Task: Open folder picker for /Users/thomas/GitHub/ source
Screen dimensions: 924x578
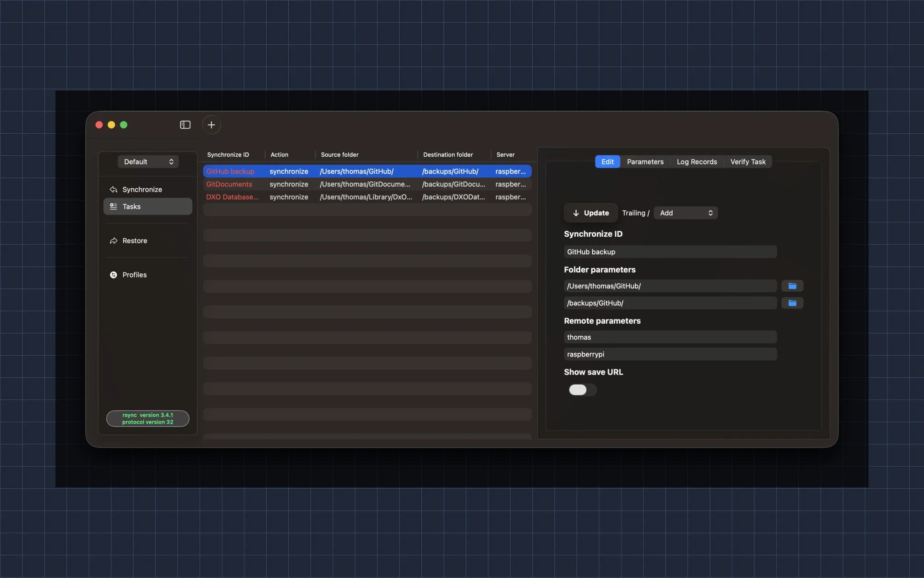Action: 792,286
